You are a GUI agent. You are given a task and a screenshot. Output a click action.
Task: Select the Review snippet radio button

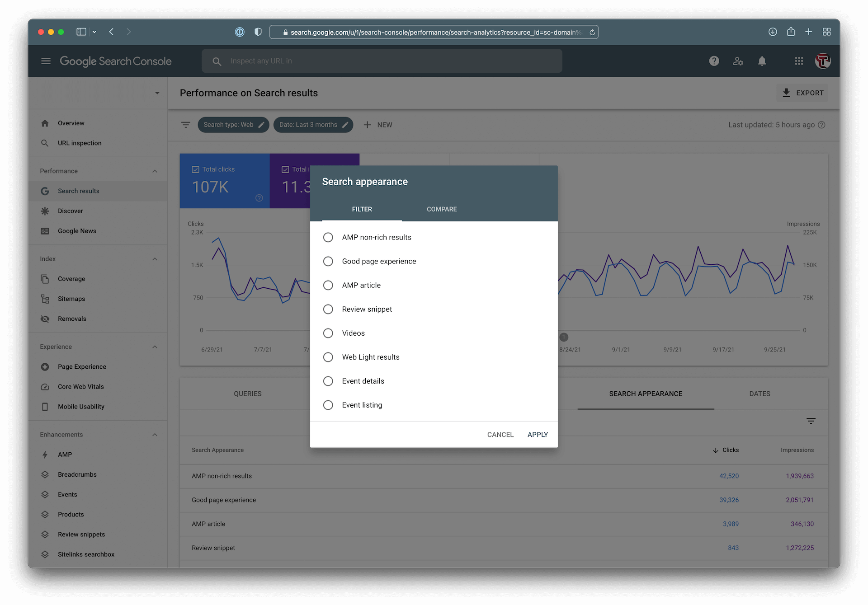pos(328,309)
